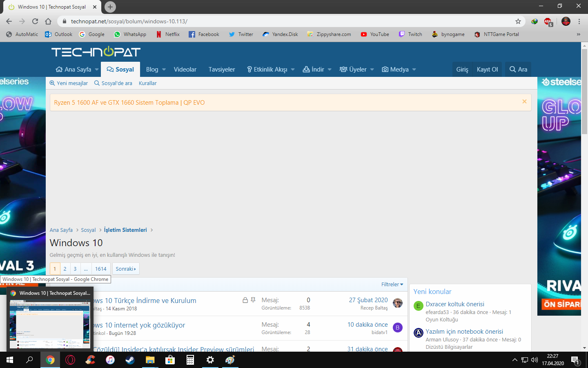Open the Yandex.Disk bookmark
588x368 pixels.
tap(280, 34)
